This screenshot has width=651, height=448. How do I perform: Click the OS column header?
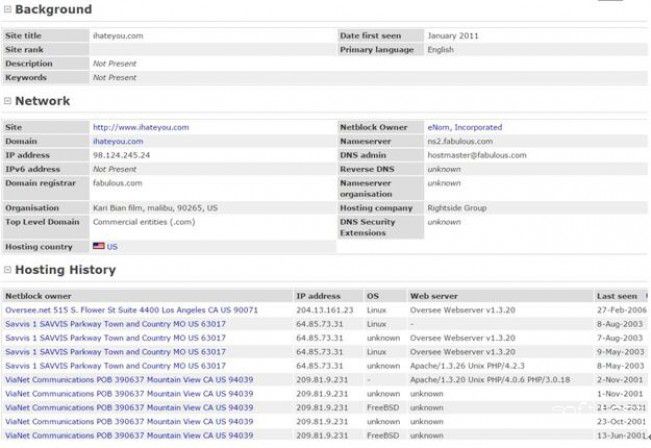[x=373, y=296]
